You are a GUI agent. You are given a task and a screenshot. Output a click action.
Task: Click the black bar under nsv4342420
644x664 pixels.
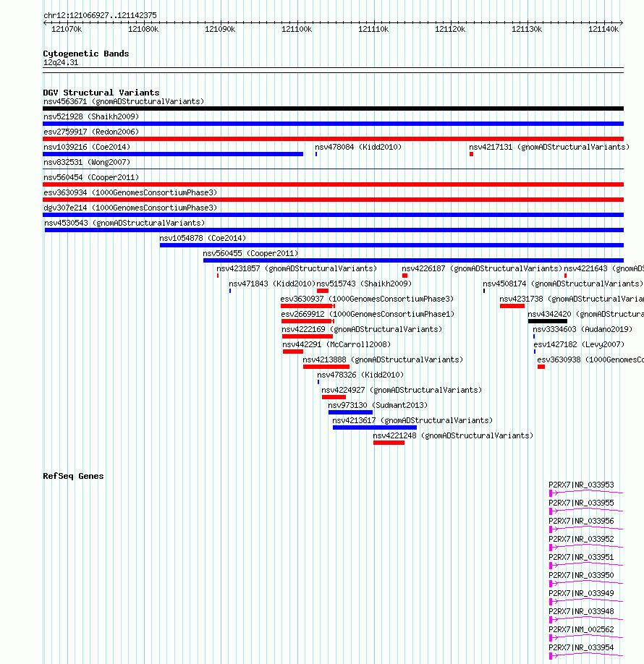(547, 321)
